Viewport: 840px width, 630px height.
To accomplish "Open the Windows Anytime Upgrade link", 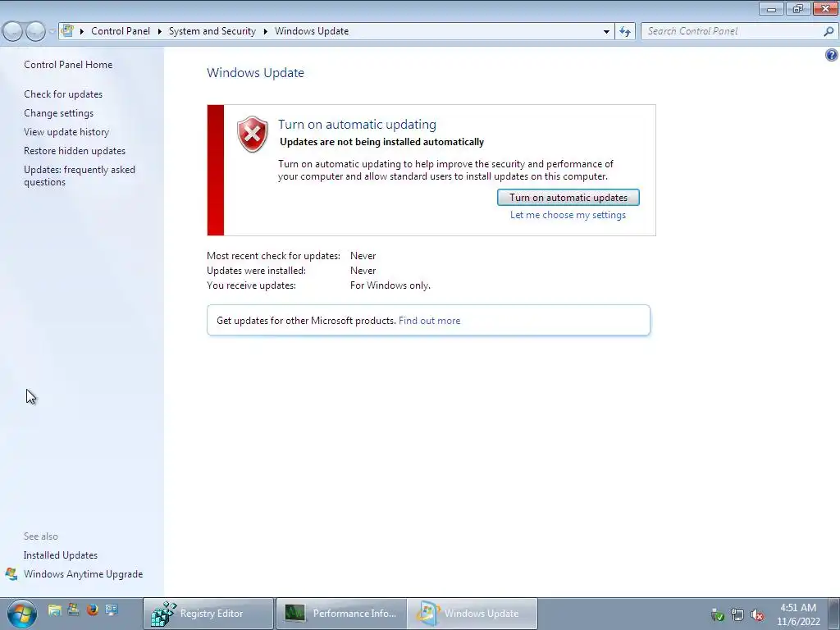I will (x=83, y=573).
